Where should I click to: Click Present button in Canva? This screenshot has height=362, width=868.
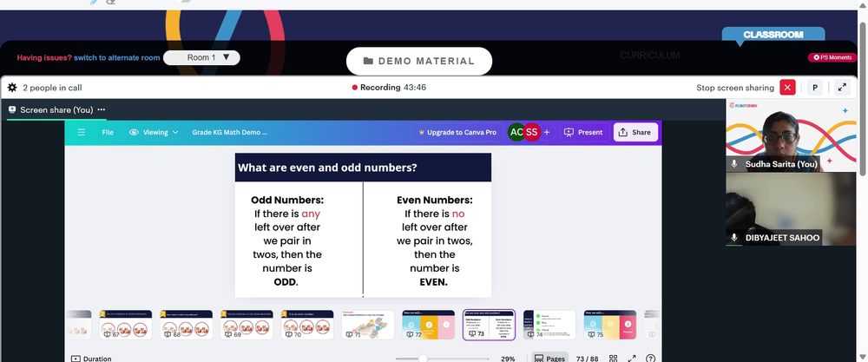click(584, 132)
